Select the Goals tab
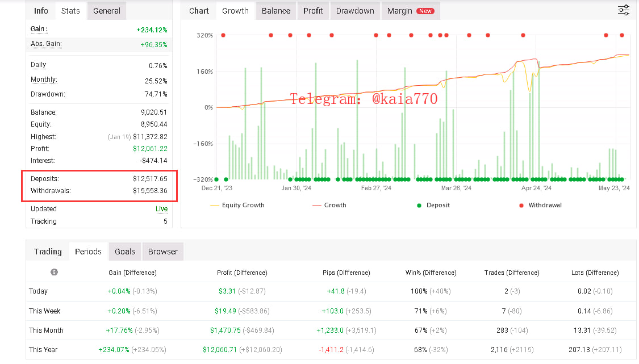Image resolution: width=639 pixels, height=364 pixels. coord(125,252)
